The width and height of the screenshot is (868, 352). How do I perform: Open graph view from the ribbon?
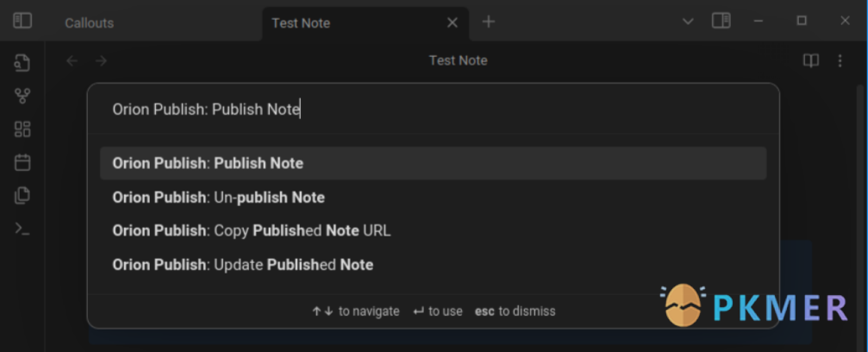pyautogui.click(x=22, y=96)
